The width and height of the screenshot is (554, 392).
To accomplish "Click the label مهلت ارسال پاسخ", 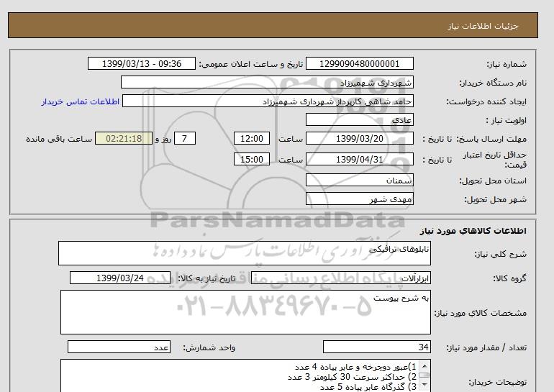I will 491,139.
